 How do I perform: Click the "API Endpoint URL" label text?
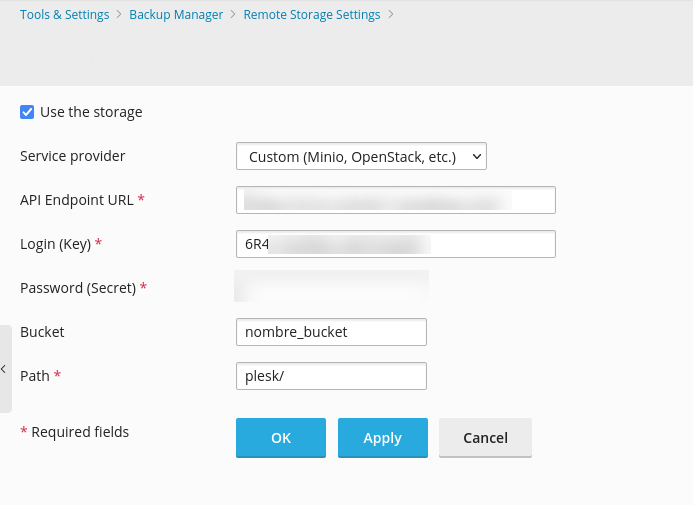[x=77, y=200]
